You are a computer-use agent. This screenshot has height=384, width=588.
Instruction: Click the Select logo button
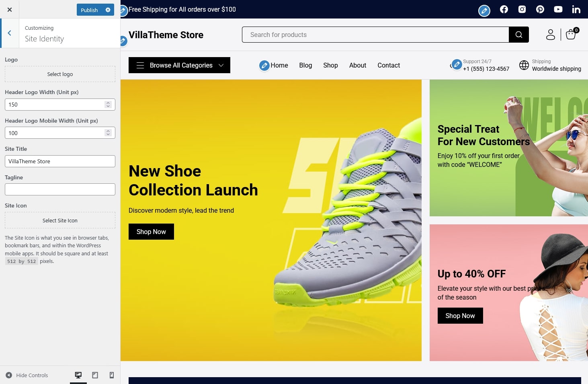[60, 74]
